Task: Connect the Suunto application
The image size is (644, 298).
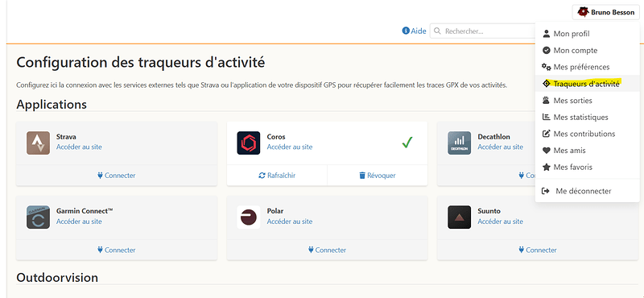Action: coord(538,250)
